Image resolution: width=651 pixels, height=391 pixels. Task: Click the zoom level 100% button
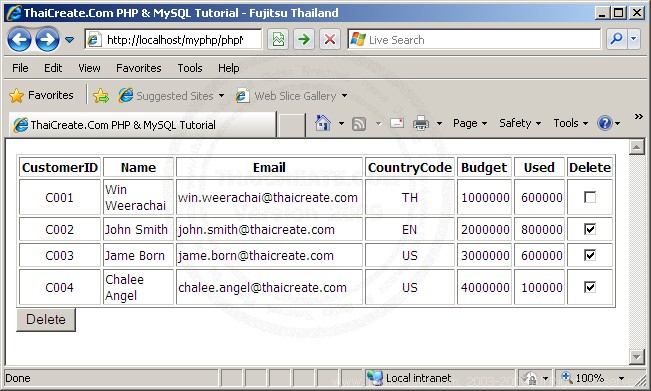584,378
